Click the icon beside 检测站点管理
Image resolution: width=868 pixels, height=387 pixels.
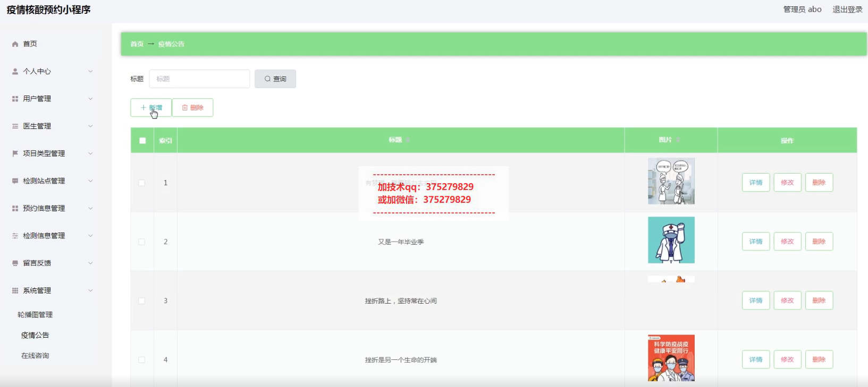pyautogui.click(x=15, y=181)
